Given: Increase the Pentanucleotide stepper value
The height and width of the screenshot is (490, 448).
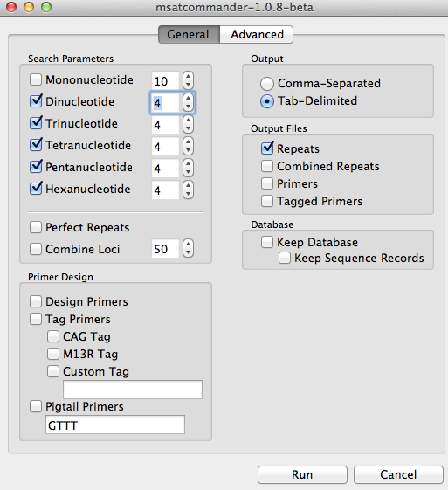Looking at the screenshot, I should [188, 163].
